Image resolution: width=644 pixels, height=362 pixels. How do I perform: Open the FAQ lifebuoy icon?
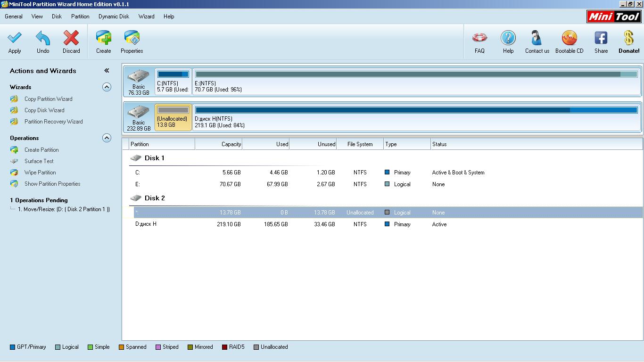[479, 38]
